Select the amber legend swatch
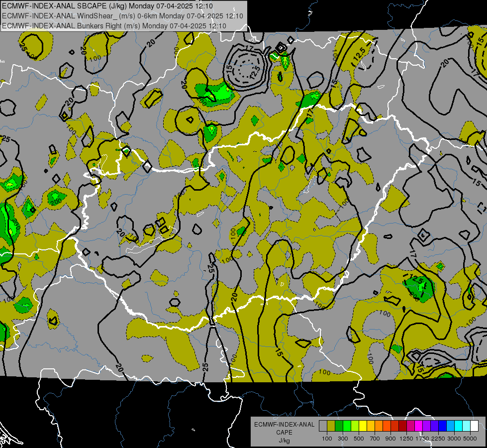487x448 pixels. click(x=371, y=426)
